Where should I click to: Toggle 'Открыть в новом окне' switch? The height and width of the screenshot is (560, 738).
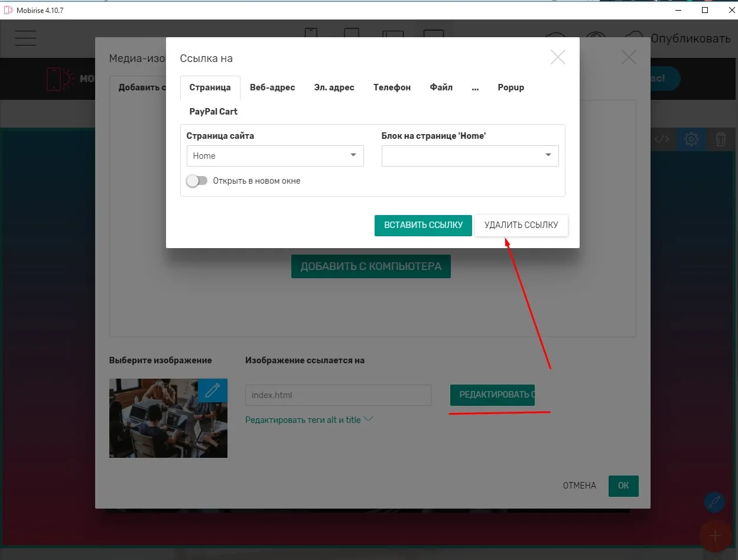tap(197, 181)
